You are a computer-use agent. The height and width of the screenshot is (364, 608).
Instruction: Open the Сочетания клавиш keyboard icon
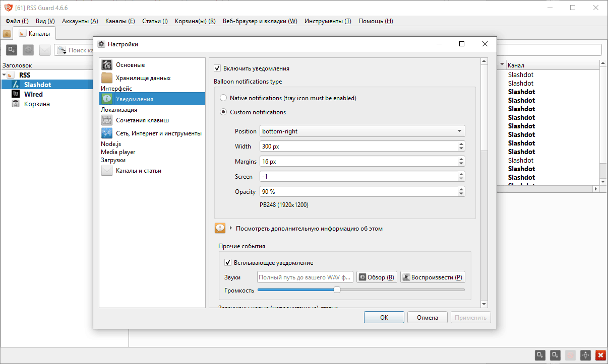pyautogui.click(x=107, y=120)
